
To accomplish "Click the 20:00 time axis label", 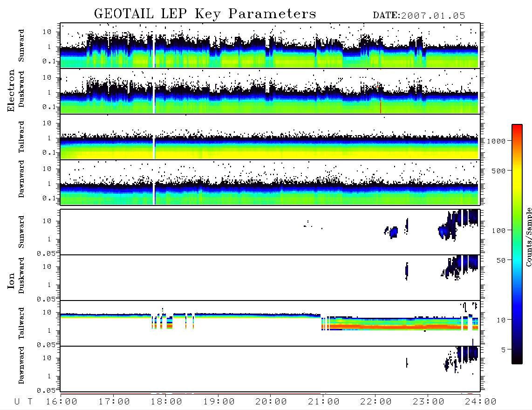I will [271, 402].
